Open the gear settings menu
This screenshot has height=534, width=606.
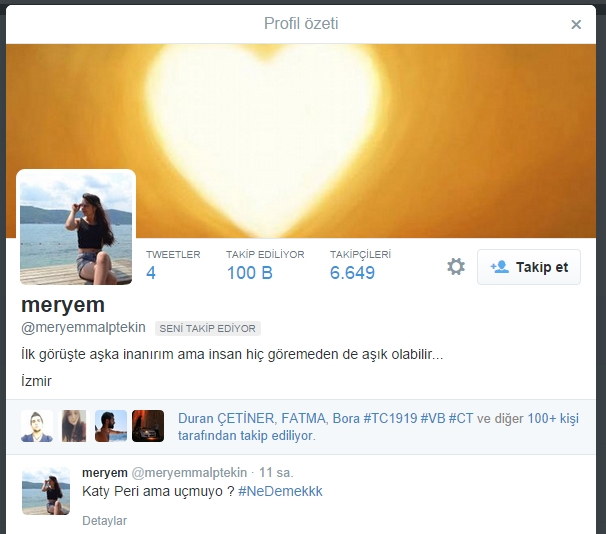pos(456,267)
